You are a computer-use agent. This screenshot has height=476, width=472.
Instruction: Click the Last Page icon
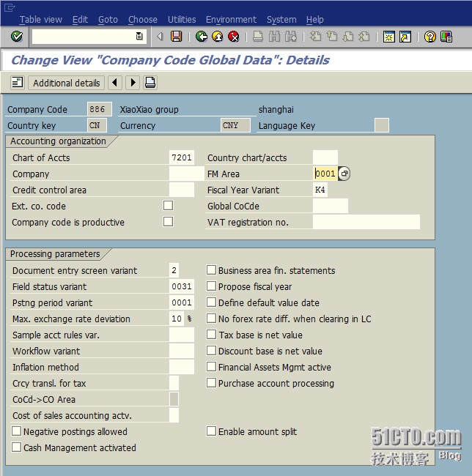364,37
